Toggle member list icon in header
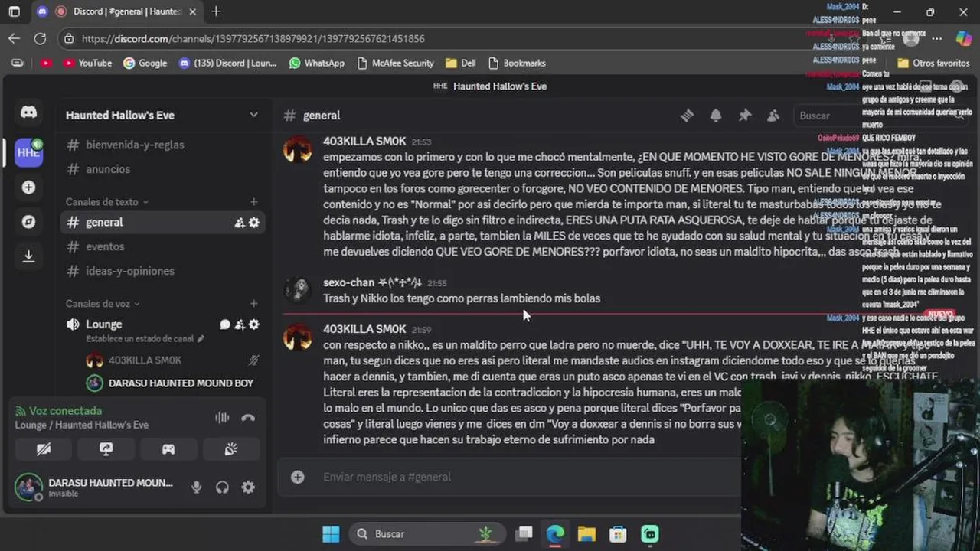The image size is (980, 551). point(773,116)
